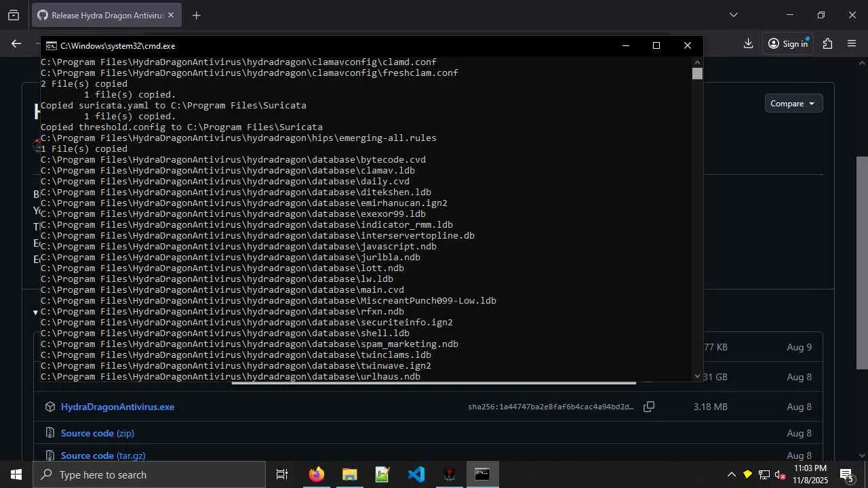Image resolution: width=868 pixels, height=488 pixels.
Task: Open the Compare dropdown on GitHub
Action: [x=793, y=104]
